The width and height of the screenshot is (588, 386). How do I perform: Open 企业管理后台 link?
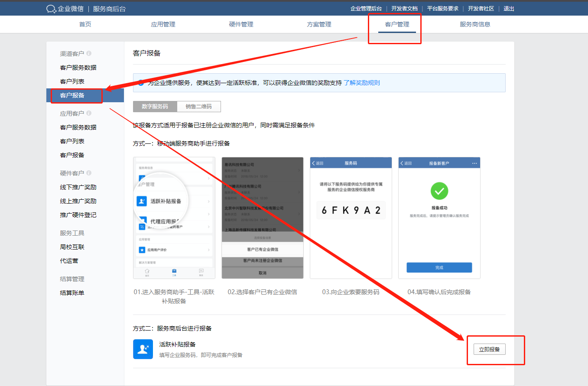coord(366,9)
